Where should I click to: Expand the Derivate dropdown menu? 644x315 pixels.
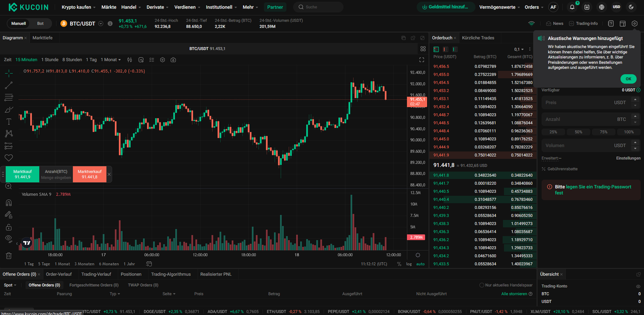(x=158, y=7)
